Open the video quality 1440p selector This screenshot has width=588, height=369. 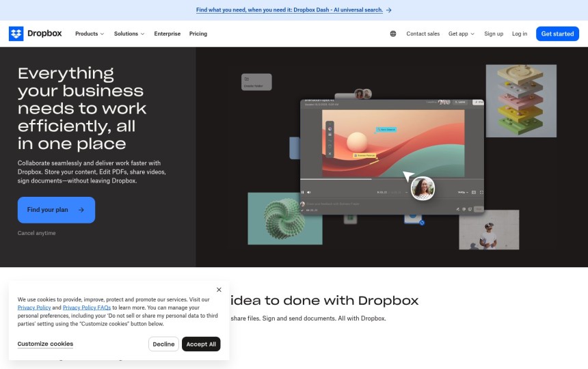(463, 192)
